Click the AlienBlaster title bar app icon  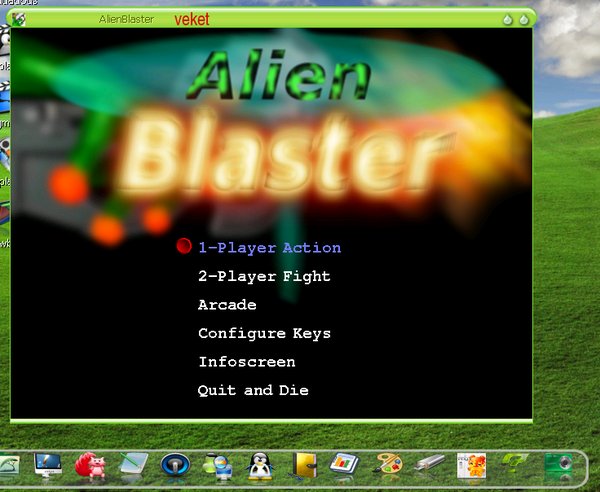point(18,19)
